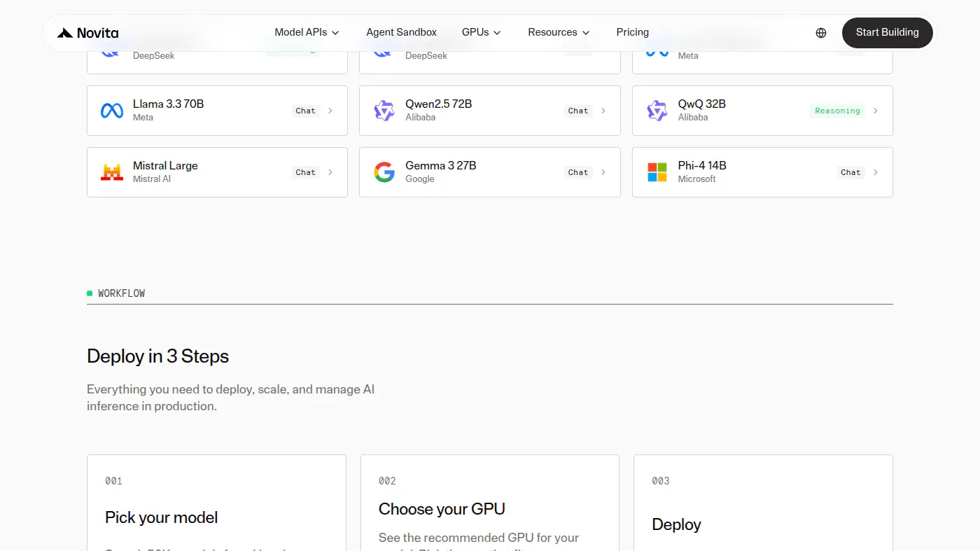Click the Microsoft logo on Phi-4 14B
The width and height of the screenshot is (980, 551).
(x=657, y=172)
